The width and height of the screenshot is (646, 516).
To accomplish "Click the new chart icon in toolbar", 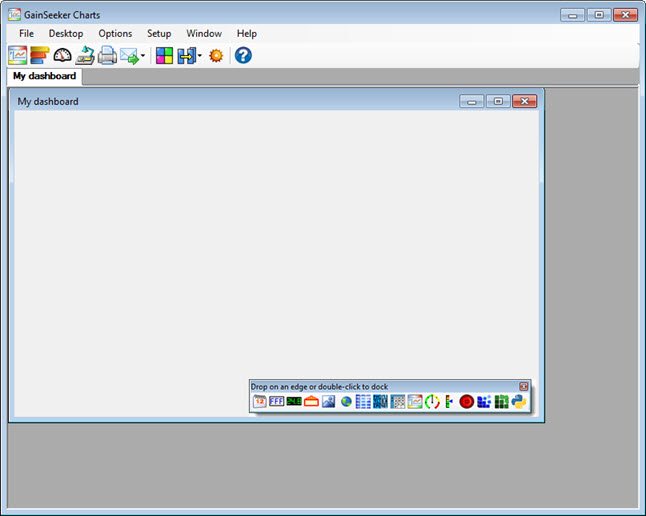I will tap(18, 56).
